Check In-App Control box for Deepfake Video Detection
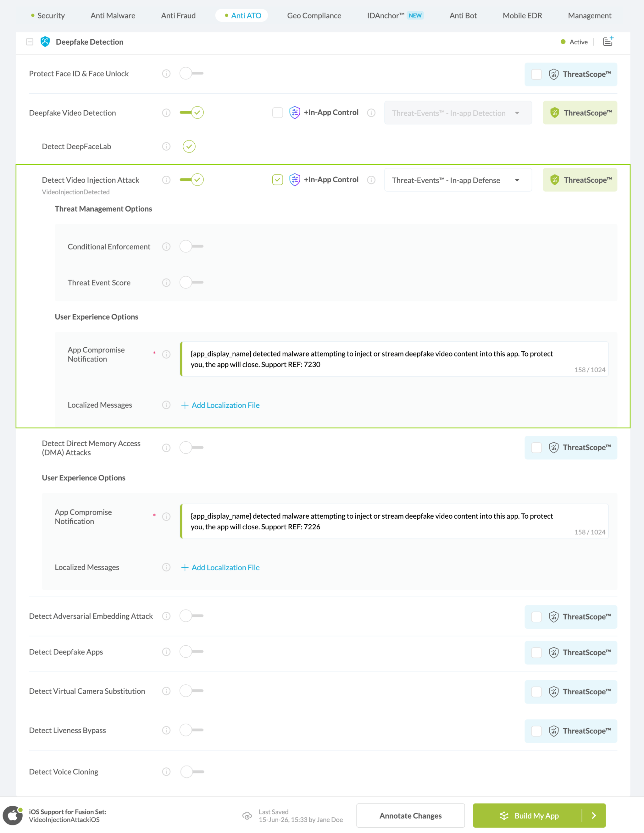 277,113
